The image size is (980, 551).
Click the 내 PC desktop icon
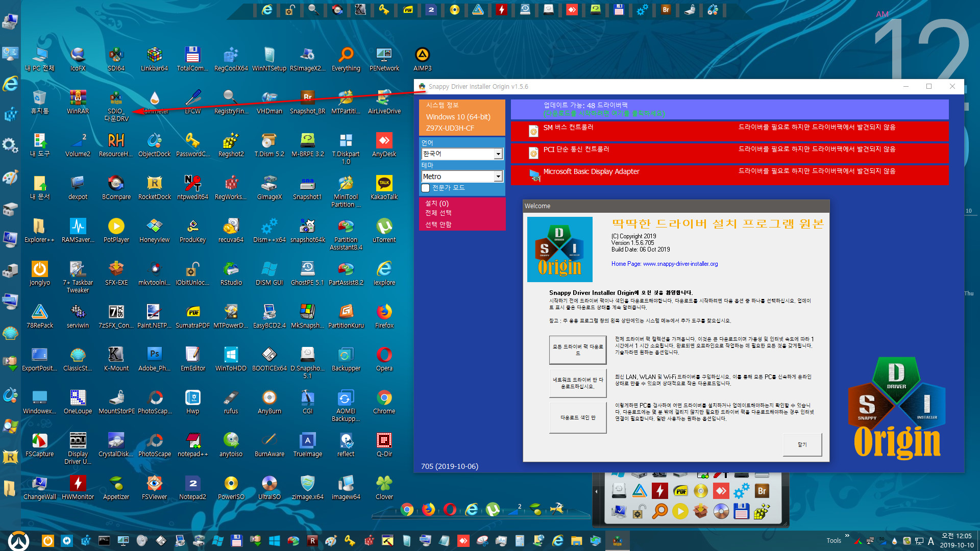pyautogui.click(x=39, y=59)
